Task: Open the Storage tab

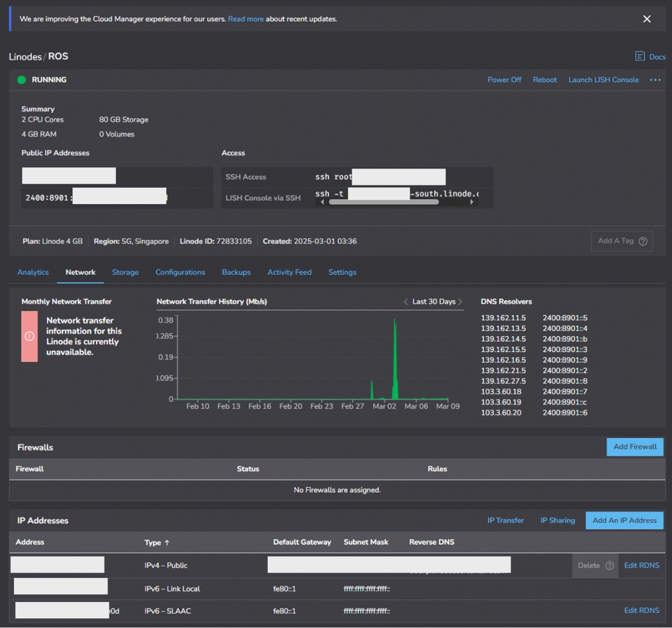Action: click(125, 272)
